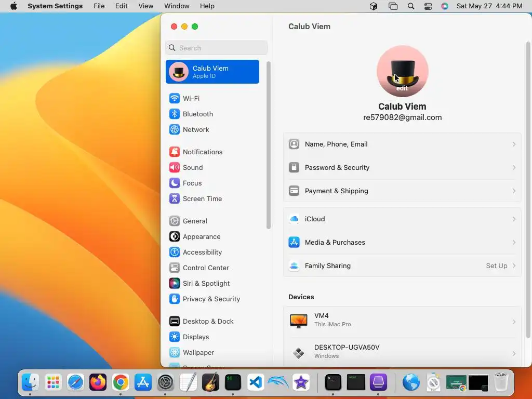Edit the top hat profile picture
This screenshot has width=532, height=399.
coord(403,71)
